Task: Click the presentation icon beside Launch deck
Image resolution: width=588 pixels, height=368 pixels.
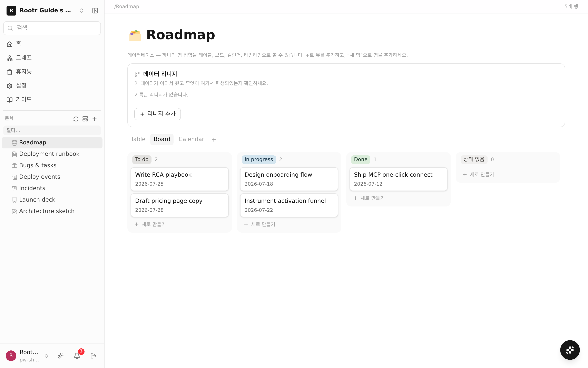Action: 14,200
